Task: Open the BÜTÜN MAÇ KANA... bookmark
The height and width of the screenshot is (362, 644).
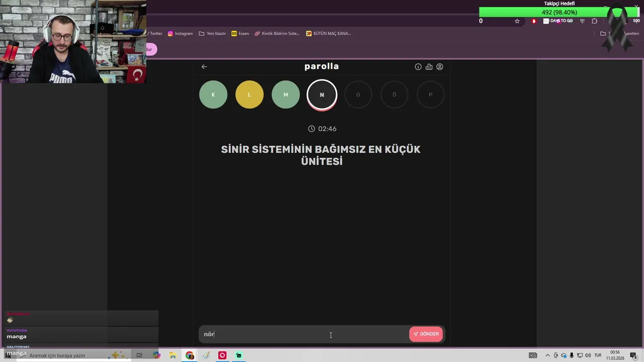Action: pyautogui.click(x=329, y=34)
